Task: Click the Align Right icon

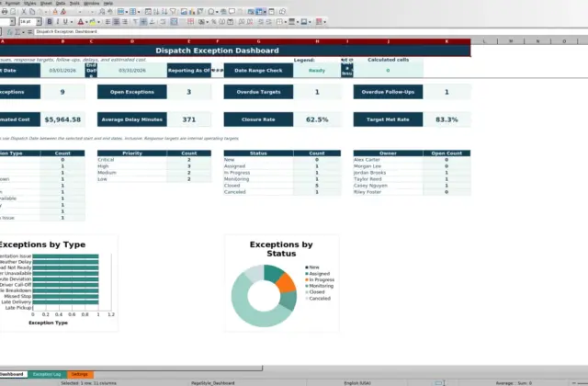Action: click(125, 22)
